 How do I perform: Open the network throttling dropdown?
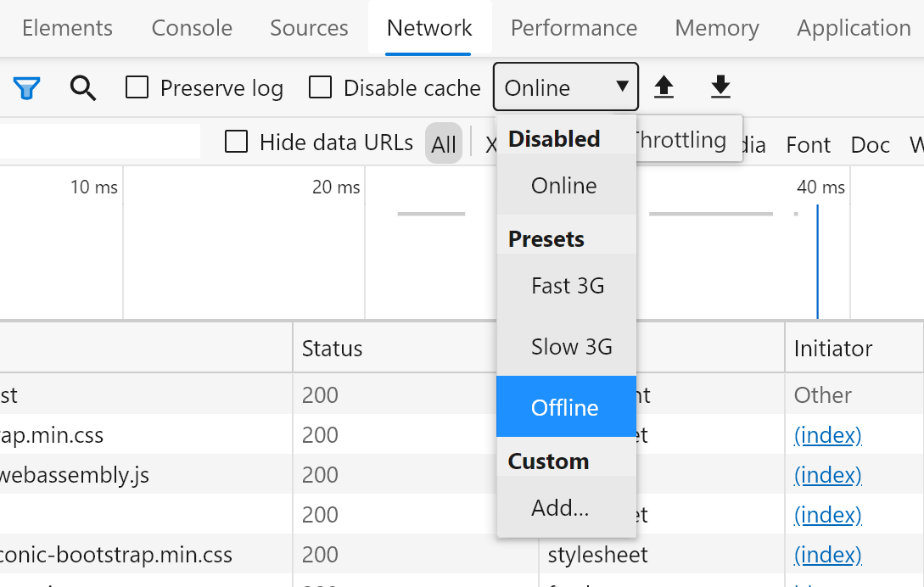pyautogui.click(x=565, y=87)
